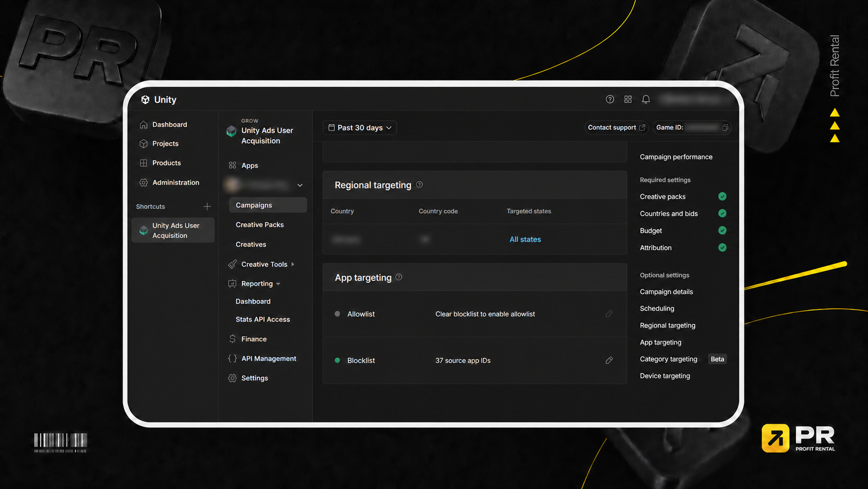Open the apps grid icon in the top bar
The width and height of the screenshot is (868, 489).
[628, 99]
